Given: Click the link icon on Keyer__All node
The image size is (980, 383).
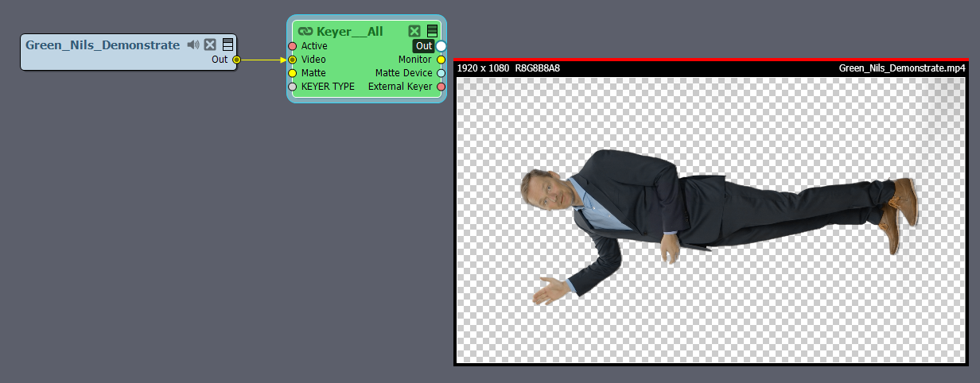Looking at the screenshot, I should (x=305, y=32).
